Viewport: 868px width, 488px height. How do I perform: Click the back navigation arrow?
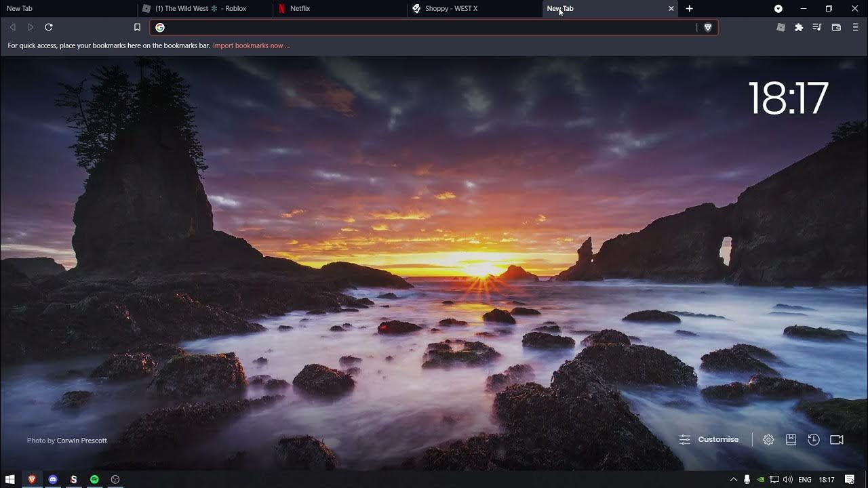pyautogui.click(x=12, y=27)
